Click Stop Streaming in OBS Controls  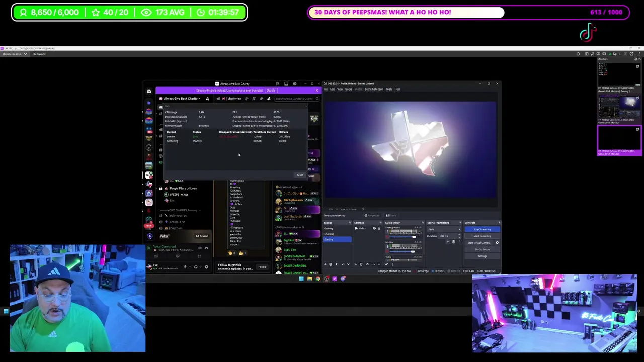[482, 229]
